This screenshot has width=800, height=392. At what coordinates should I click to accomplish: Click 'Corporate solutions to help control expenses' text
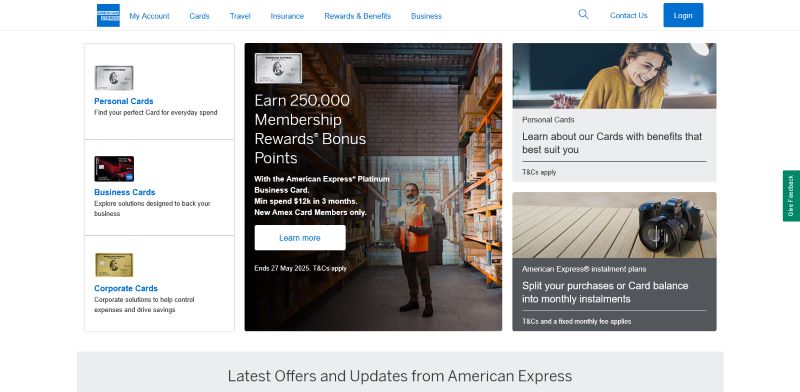pyautogui.click(x=144, y=304)
